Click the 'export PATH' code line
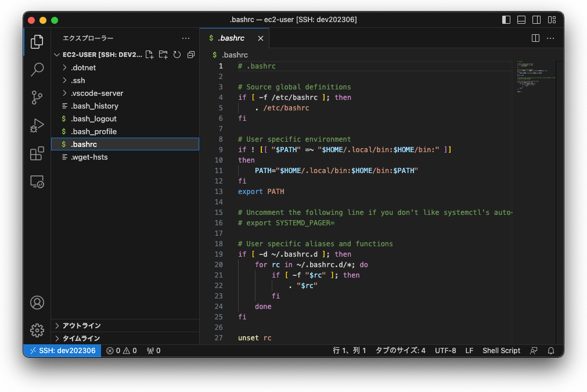The width and height of the screenshot is (587, 392). tap(261, 191)
